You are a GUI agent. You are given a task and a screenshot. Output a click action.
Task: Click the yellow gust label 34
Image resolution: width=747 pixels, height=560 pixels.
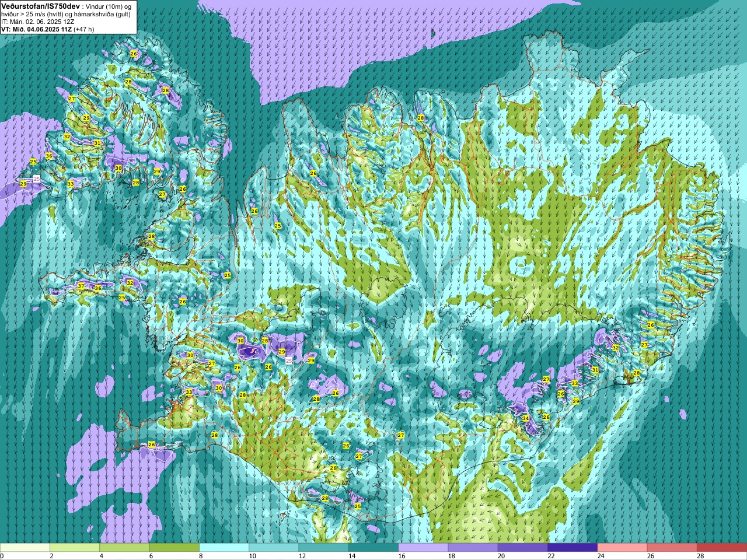click(526, 418)
